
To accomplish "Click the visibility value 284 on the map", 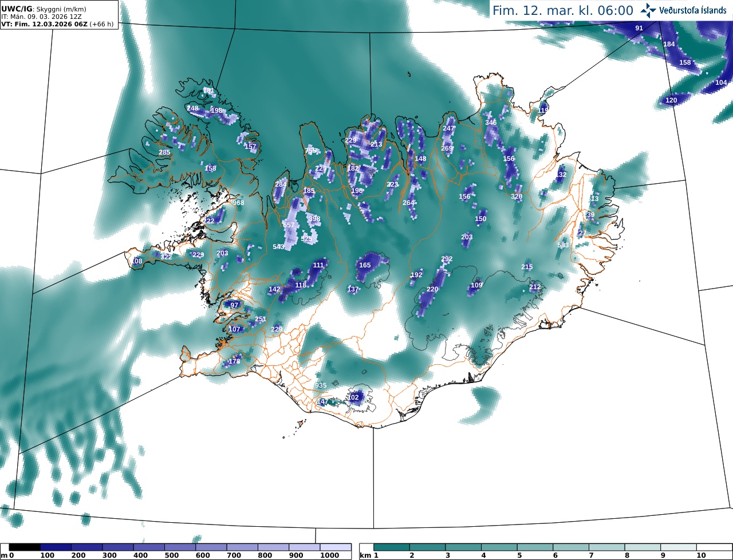I will click(281, 184).
